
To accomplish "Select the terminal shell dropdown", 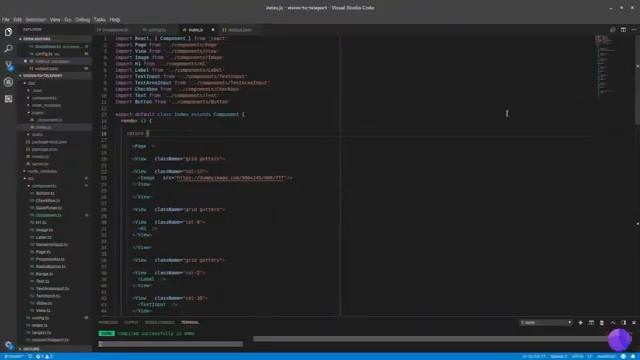I will pyautogui.click(x=546, y=322).
